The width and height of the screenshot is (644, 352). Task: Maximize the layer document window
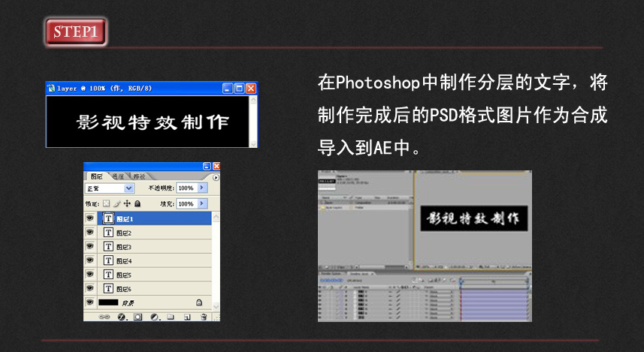pos(239,89)
